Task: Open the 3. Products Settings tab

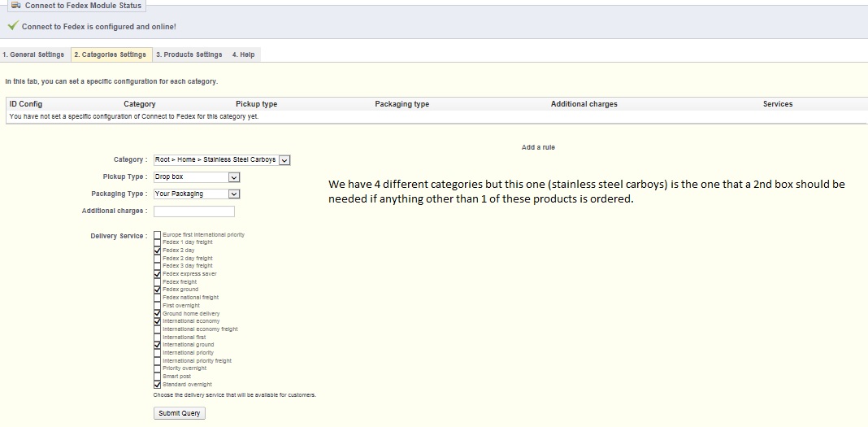Action: 189,54
